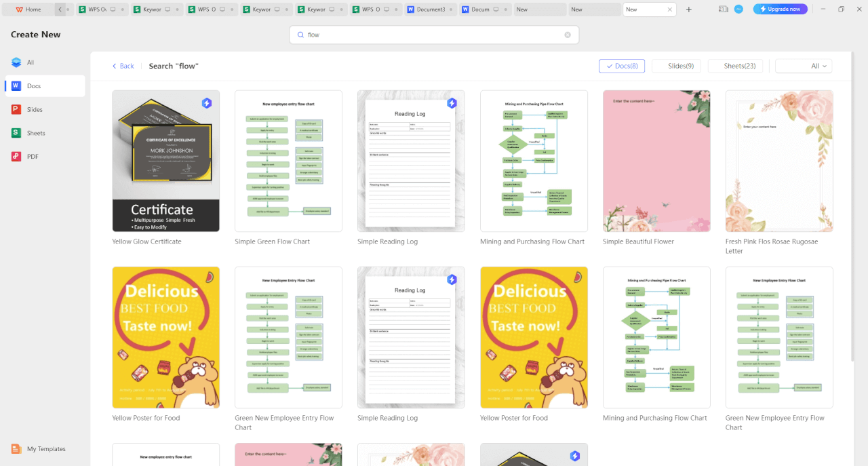Select All in the Create New sidebar

pyautogui.click(x=45, y=62)
